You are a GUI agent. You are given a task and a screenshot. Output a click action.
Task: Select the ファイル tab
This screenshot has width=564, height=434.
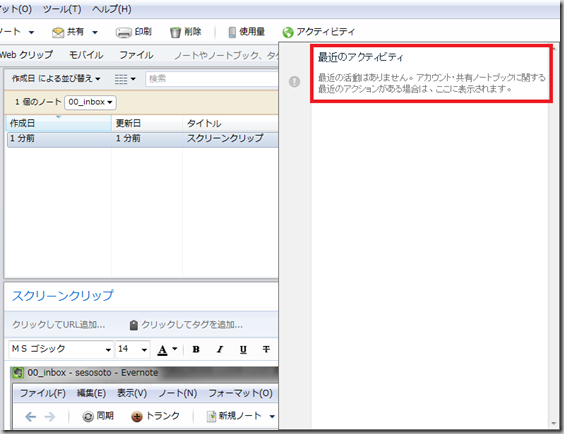coord(136,55)
